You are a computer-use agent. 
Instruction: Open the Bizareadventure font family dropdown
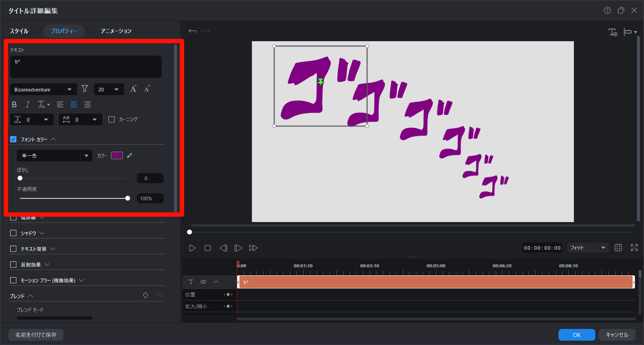[x=43, y=89]
